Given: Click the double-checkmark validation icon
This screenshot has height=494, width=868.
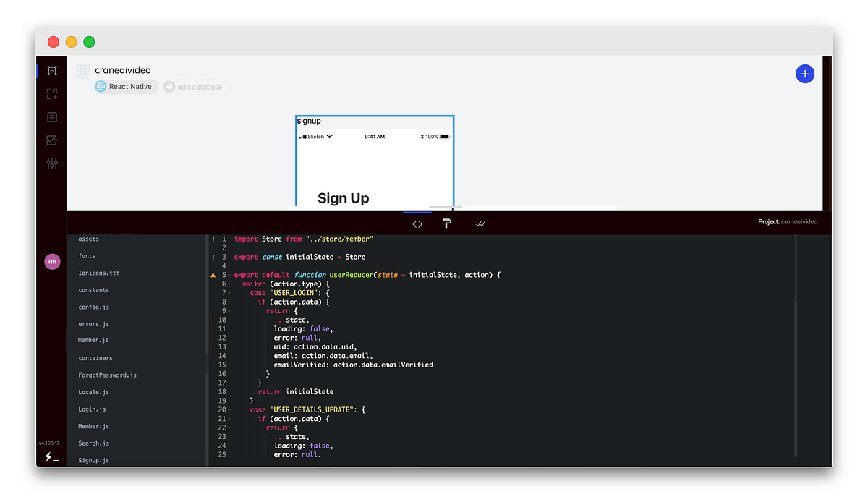Looking at the screenshot, I should [480, 223].
